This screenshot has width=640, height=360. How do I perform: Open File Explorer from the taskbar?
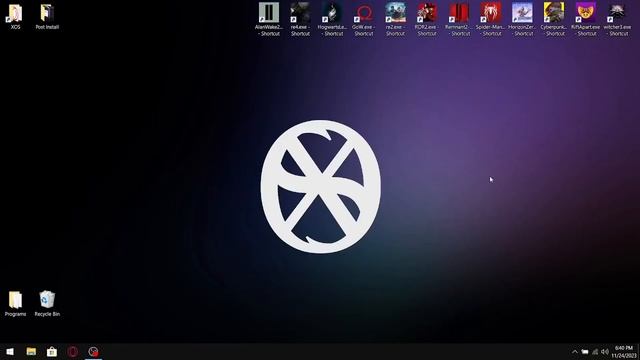point(31,351)
